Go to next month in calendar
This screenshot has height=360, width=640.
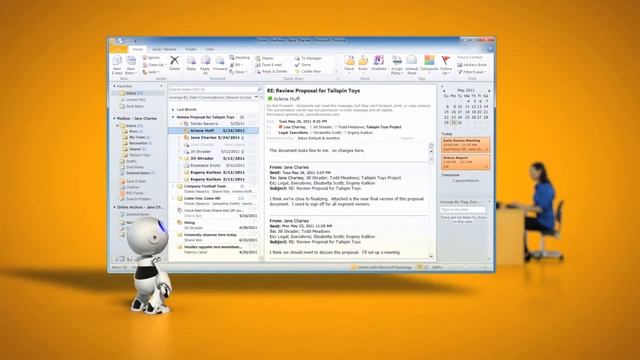click(489, 90)
